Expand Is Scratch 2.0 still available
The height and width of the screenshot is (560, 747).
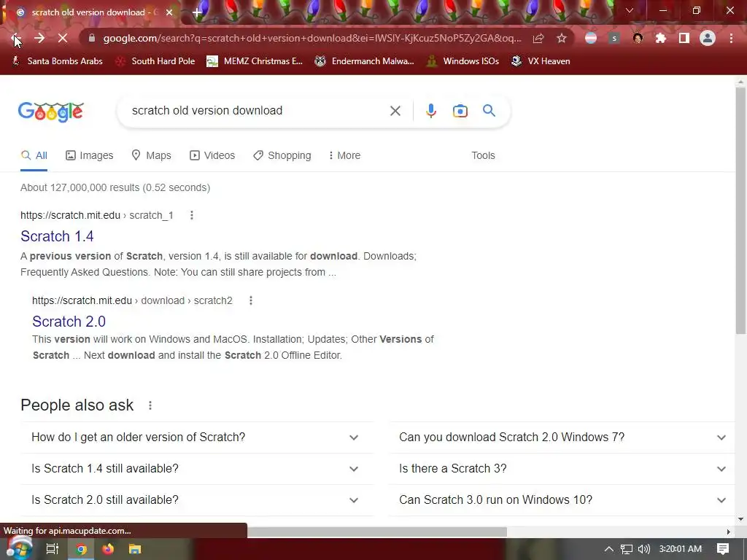coord(197,500)
